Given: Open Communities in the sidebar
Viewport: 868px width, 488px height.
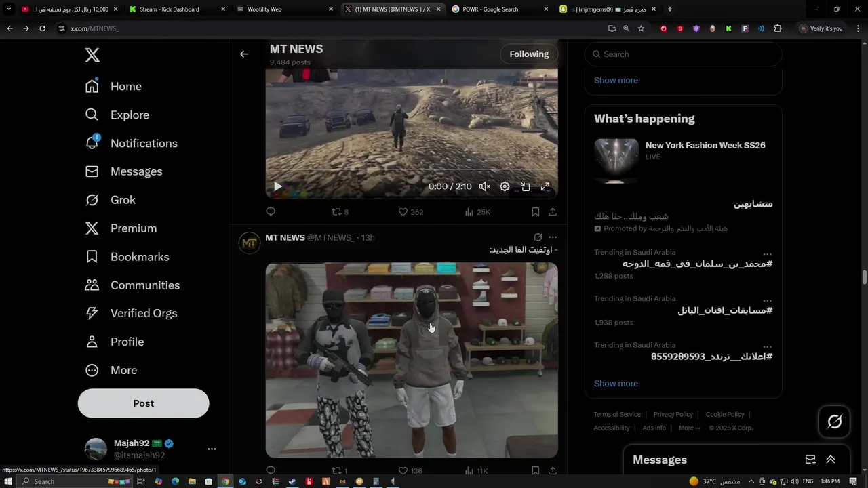Looking at the screenshot, I should tap(132, 285).
